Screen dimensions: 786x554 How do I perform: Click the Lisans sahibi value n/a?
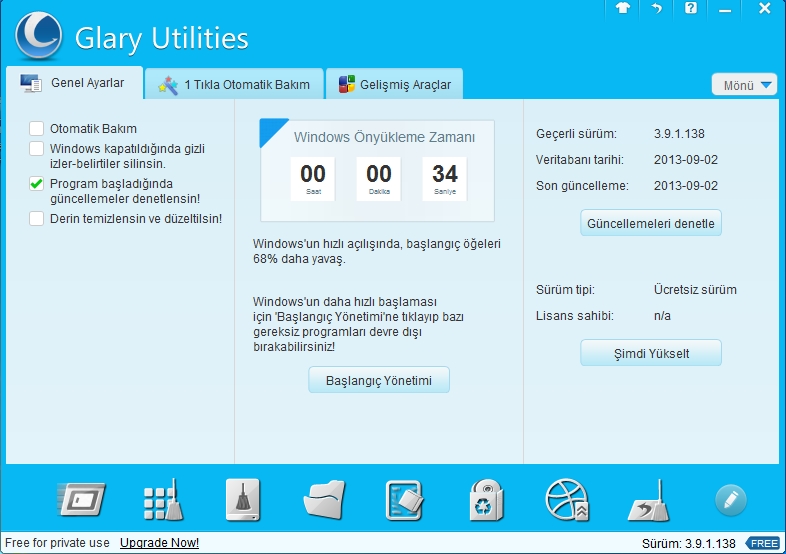pyautogui.click(x=662, y=316)
